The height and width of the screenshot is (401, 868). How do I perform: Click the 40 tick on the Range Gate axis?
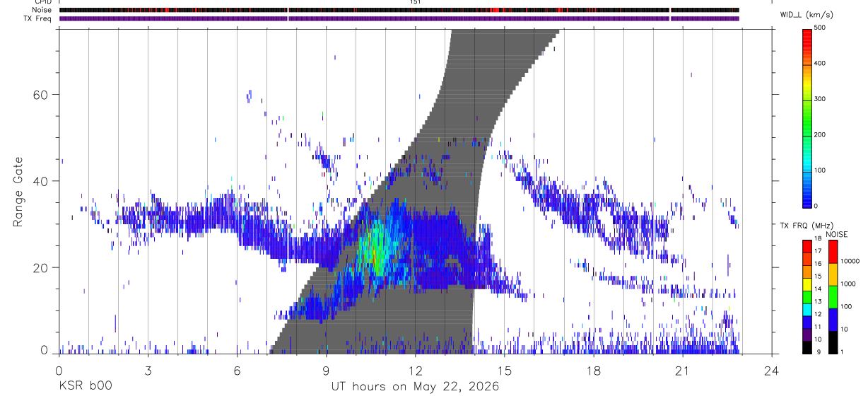pos(42,181)
